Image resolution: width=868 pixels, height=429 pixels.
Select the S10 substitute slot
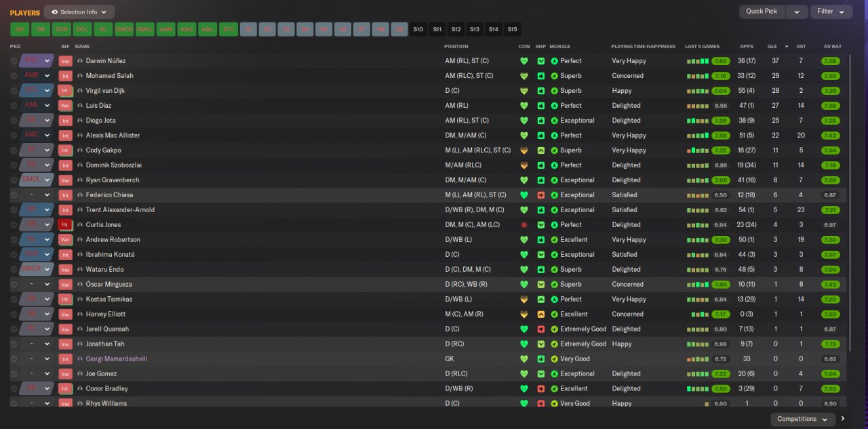pyautogui.click(x=418, y=30)
